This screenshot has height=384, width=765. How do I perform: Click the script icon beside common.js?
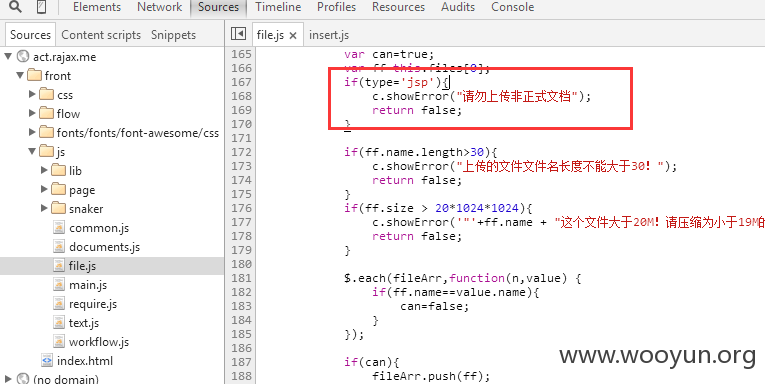click(59, 227)
